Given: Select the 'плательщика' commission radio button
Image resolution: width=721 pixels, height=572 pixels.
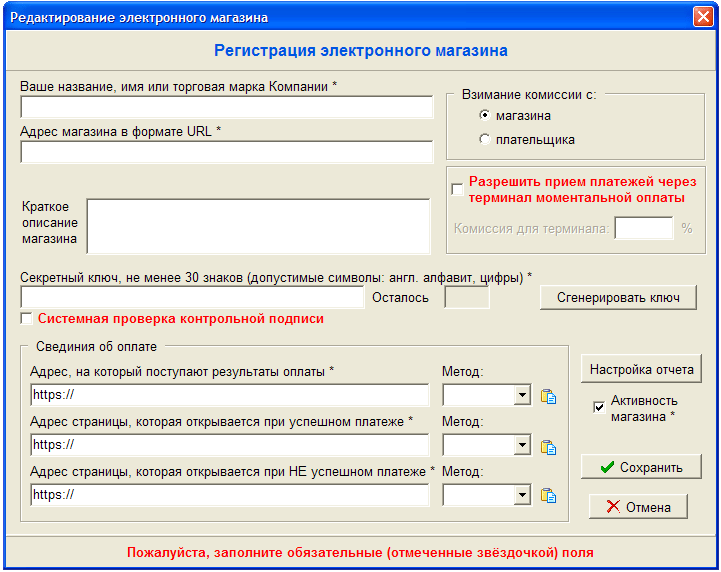Looking at the screenshot, I should pyautogui.click(x=485, y=140).
